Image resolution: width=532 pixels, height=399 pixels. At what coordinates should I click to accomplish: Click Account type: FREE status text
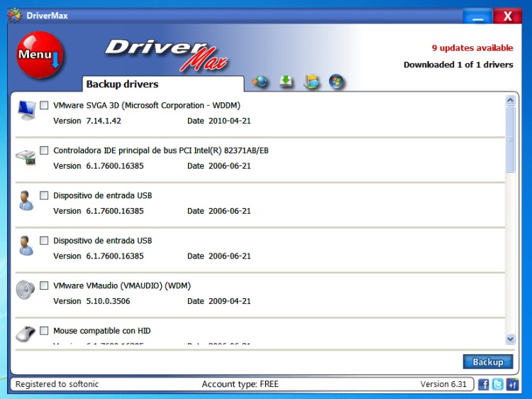[240, 384]
